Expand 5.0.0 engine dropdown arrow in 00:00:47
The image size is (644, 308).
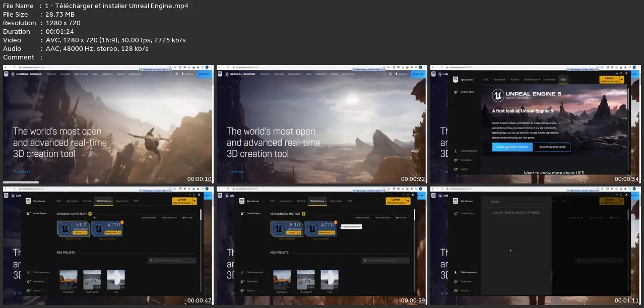[86, 232]
